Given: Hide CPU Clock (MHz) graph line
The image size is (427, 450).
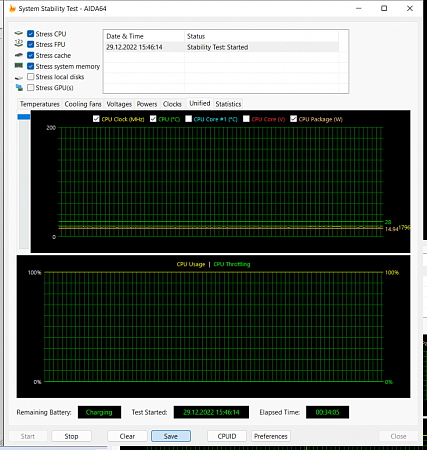Looking at the screenshot, I should coord(96,119).
